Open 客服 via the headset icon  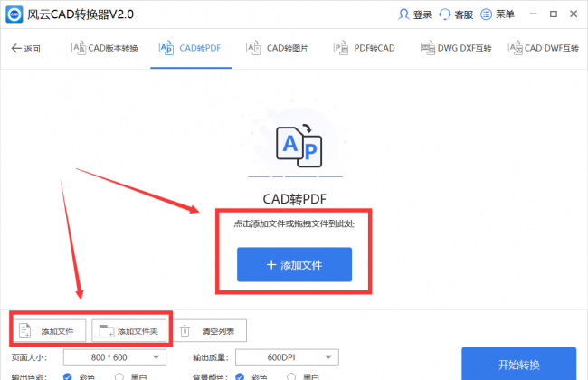click(445, 14)
